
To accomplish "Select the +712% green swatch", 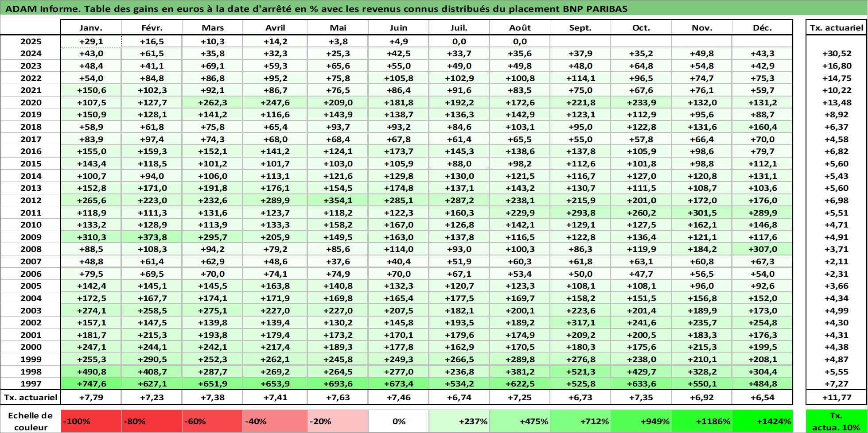I will 580,421.
